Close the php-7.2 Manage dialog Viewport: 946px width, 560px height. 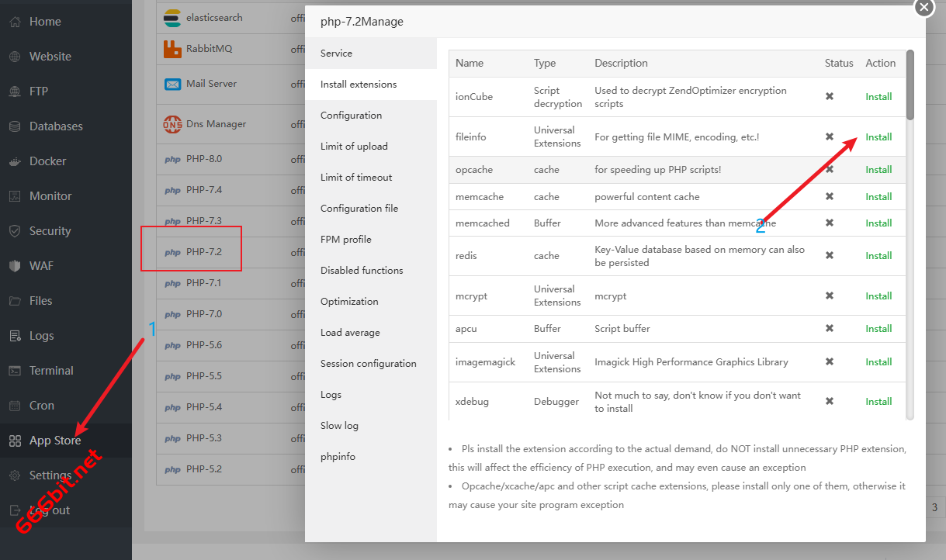(923, 7)
